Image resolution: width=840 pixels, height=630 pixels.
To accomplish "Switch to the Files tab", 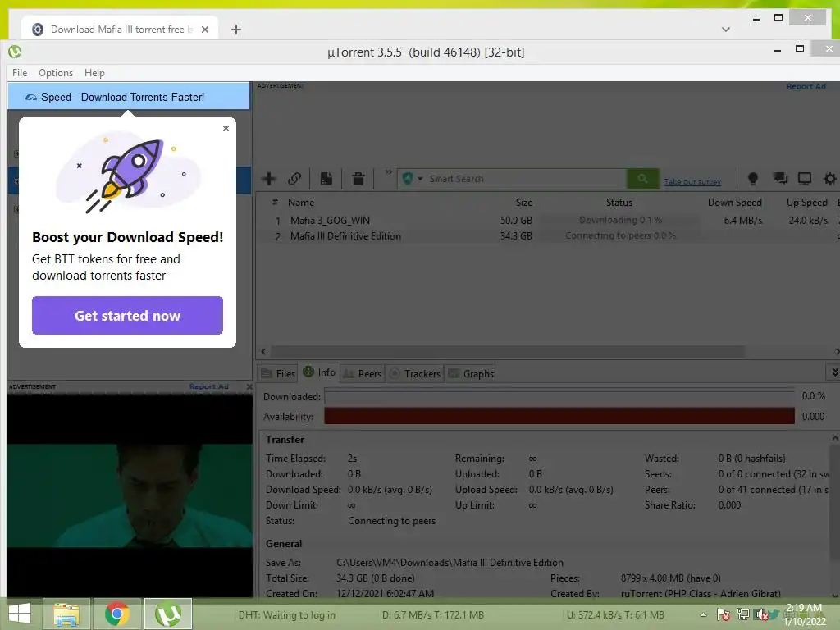I will [277, 373].
